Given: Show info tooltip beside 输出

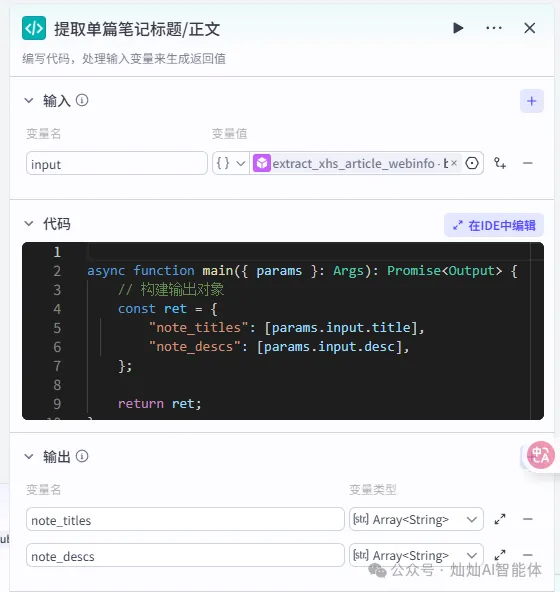Looking at the screenshot, I should click(82, 456).
